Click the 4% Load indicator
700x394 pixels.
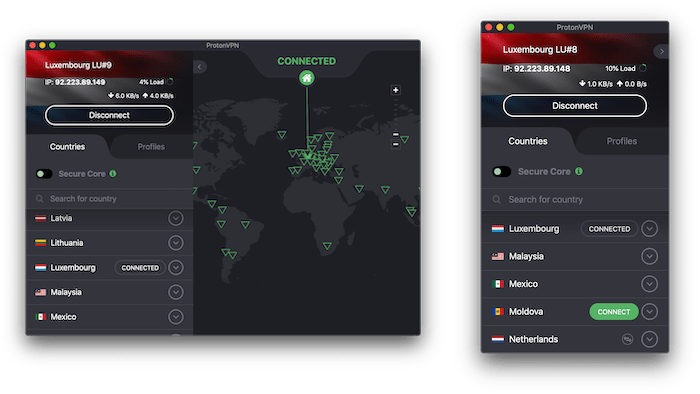coord(156,82)
